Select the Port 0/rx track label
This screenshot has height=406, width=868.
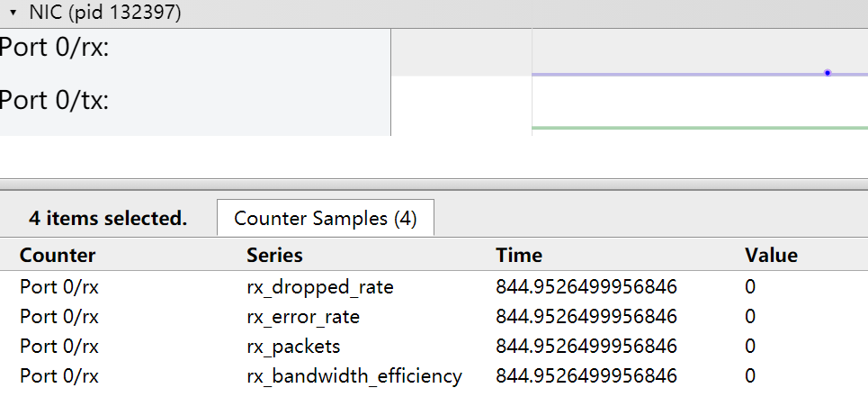coord(54,48)
